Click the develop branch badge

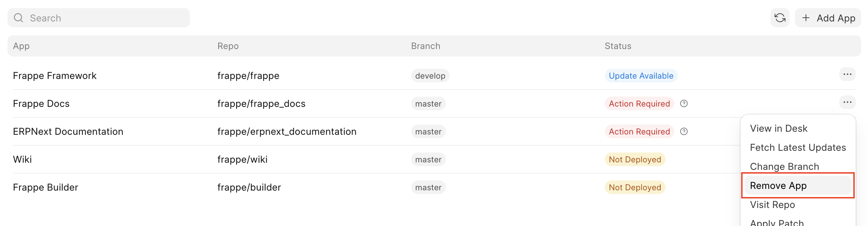tap(430, 76)
